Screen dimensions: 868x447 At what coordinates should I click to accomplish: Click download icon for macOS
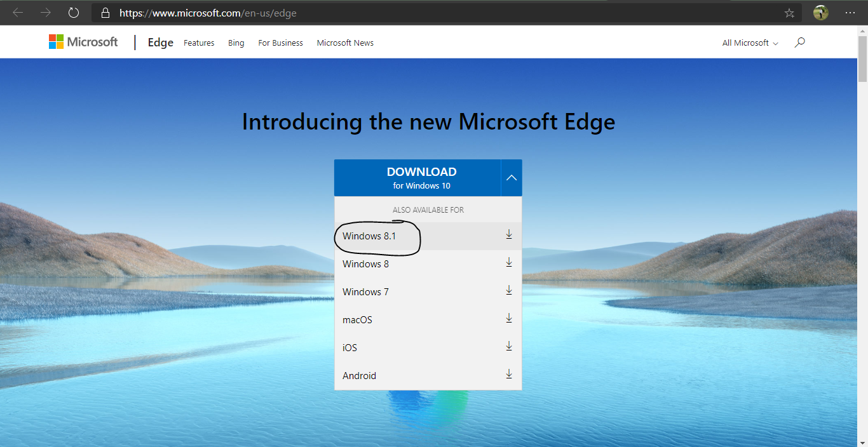click(x=509, y=318)
